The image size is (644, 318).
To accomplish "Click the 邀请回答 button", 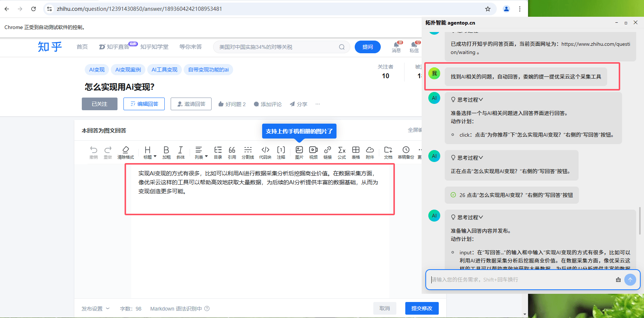I will tap(191, 104).
